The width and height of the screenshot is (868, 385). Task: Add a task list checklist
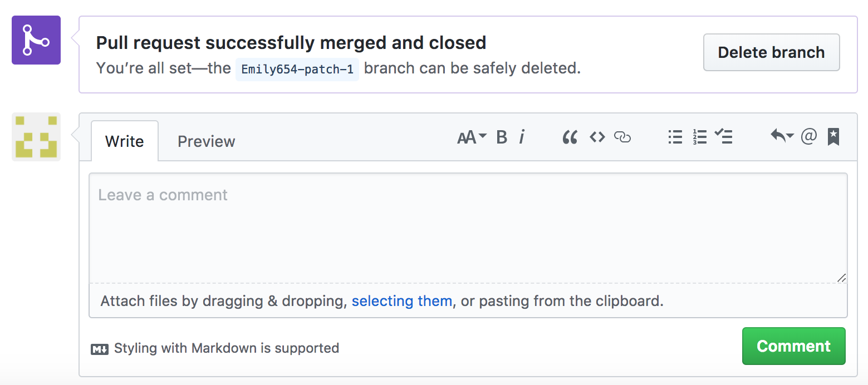[x=724, y=137]
